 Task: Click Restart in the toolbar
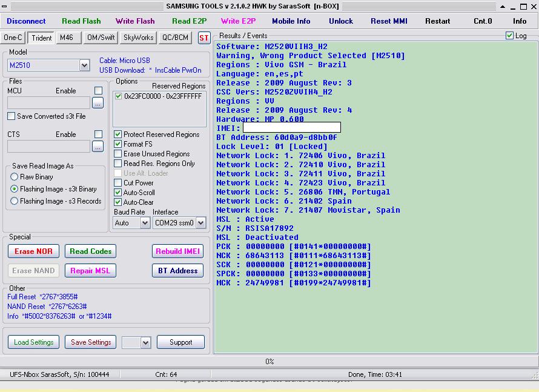438,21
